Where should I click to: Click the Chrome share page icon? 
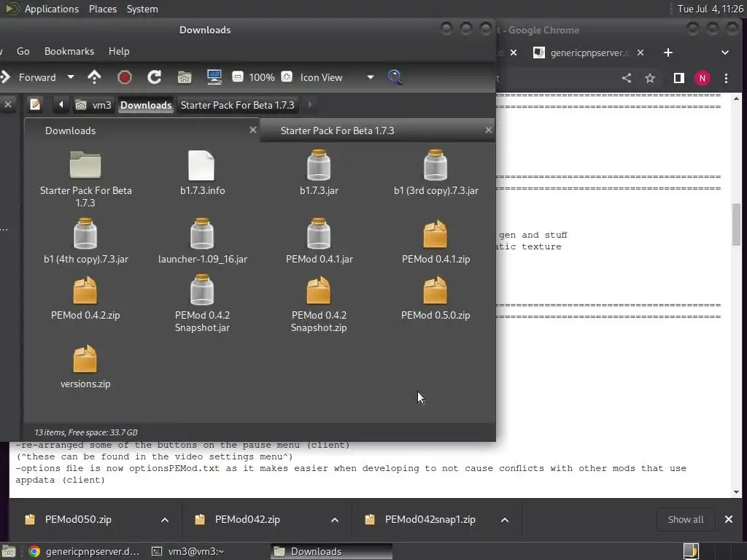tap(627, 78)
